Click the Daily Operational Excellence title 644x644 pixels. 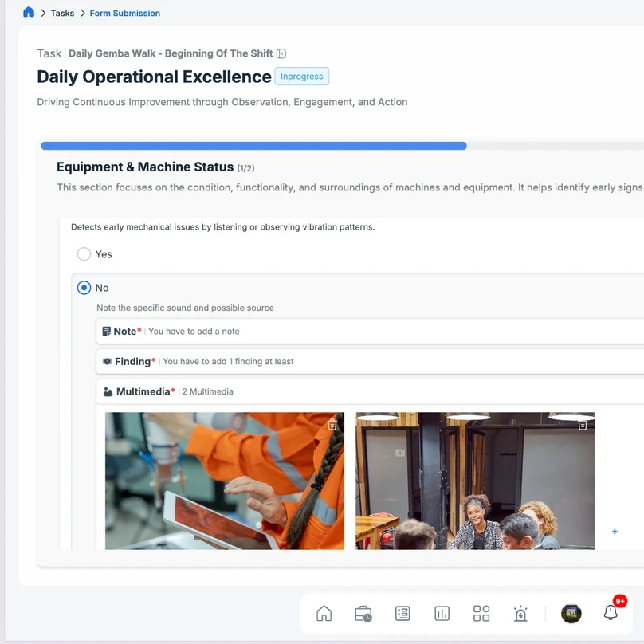154,77
